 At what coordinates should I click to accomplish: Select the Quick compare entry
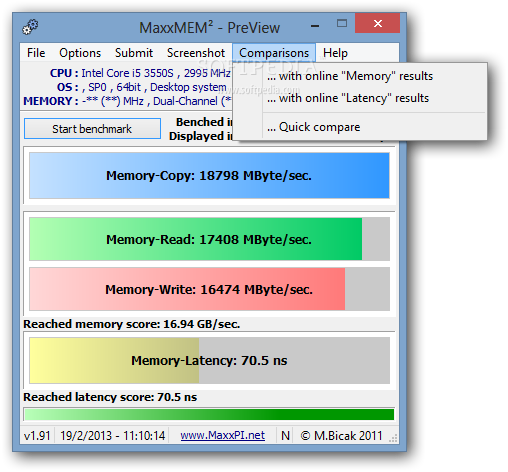[359, 127]
